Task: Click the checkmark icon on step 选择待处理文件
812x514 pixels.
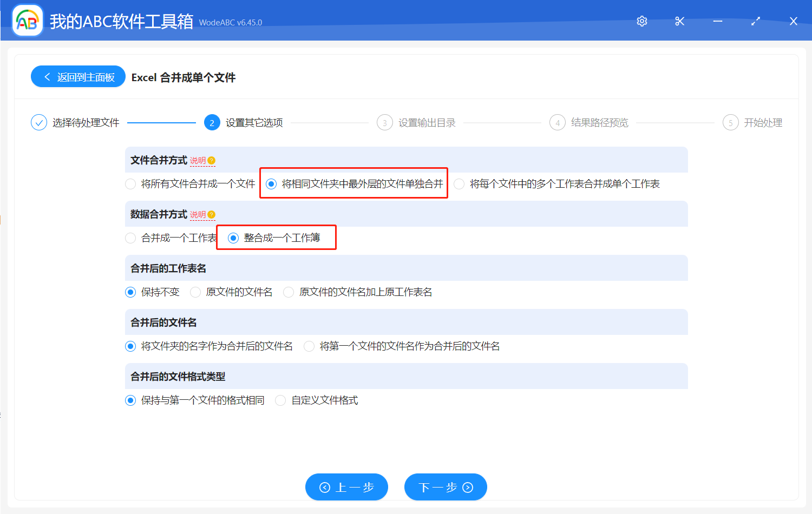Action: click(38, 122)
